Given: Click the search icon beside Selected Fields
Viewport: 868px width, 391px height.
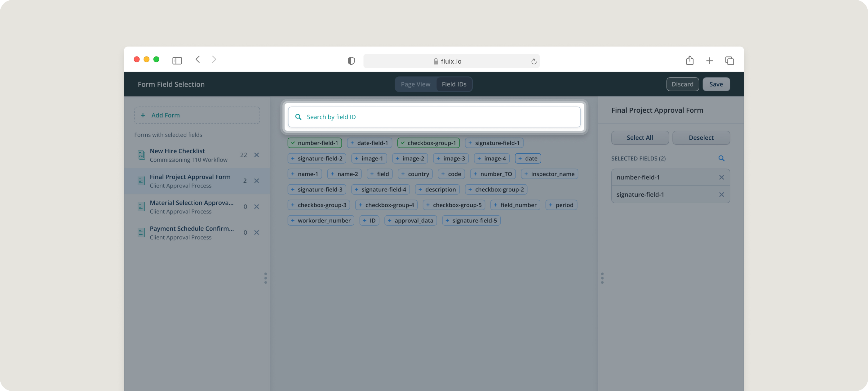Looking at the screenshot, I should pyautogui.click(x=721, y=158).
